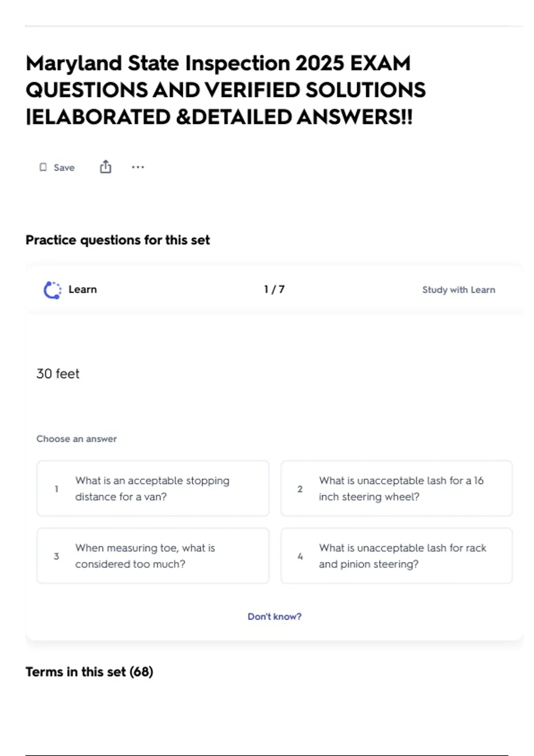Click the Save bookmark icon
Image resolution: width=534 pixels, height=756 pixels.
pyautogui.click(x=43, y=167)
